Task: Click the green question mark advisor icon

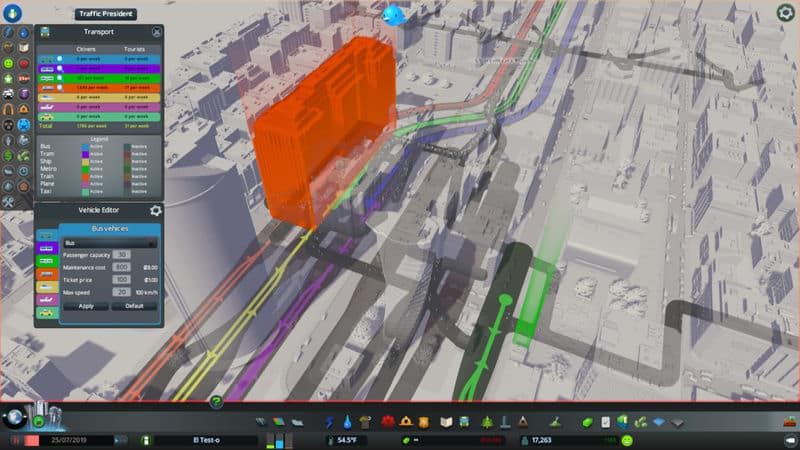Action: pyautogui.click(x=215, y=402)
